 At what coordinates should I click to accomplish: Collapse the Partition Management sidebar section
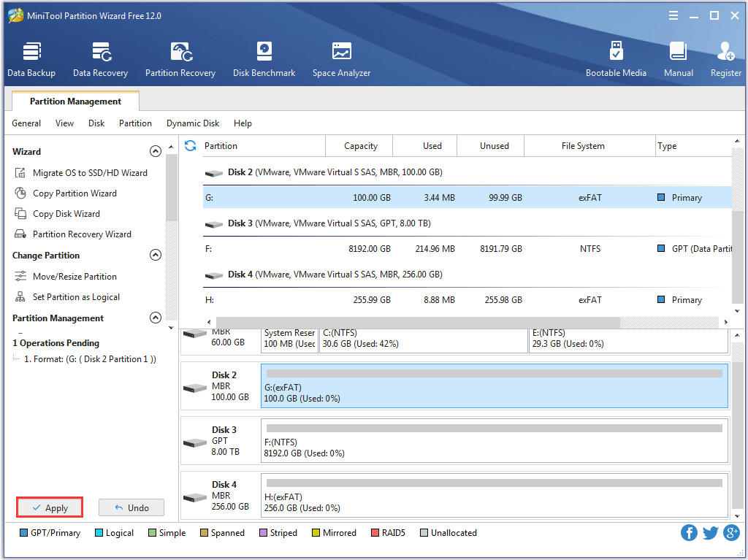click(156, 318)
